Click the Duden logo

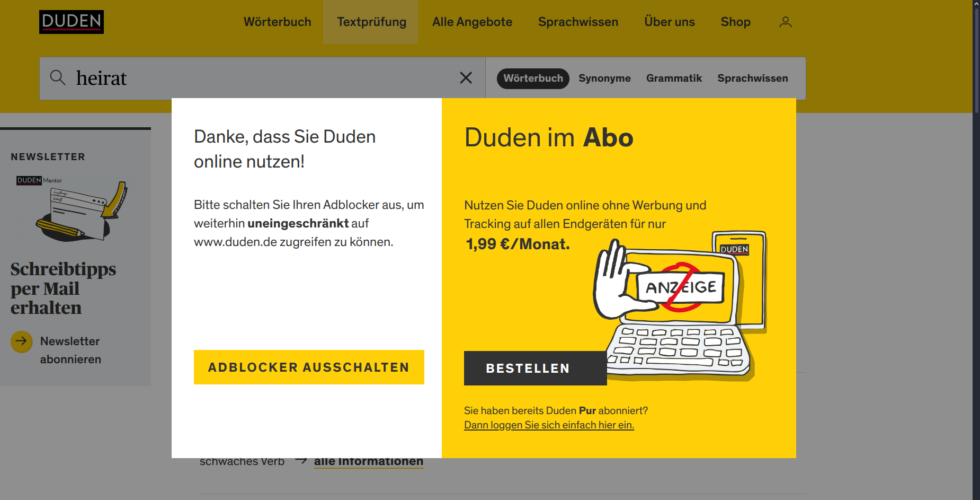[71, 22]
